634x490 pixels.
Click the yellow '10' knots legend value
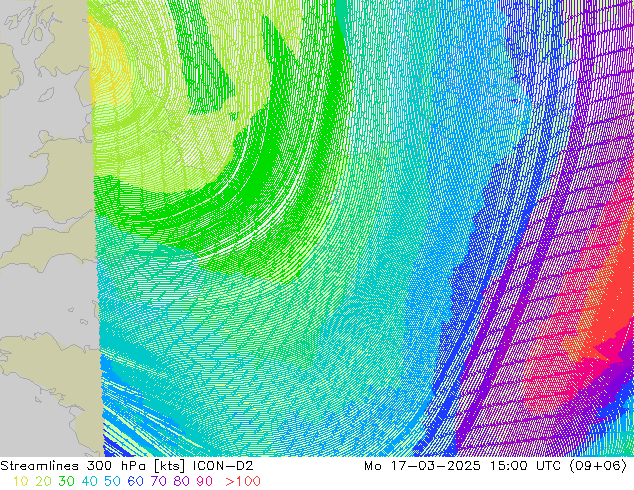click(21, 481)
